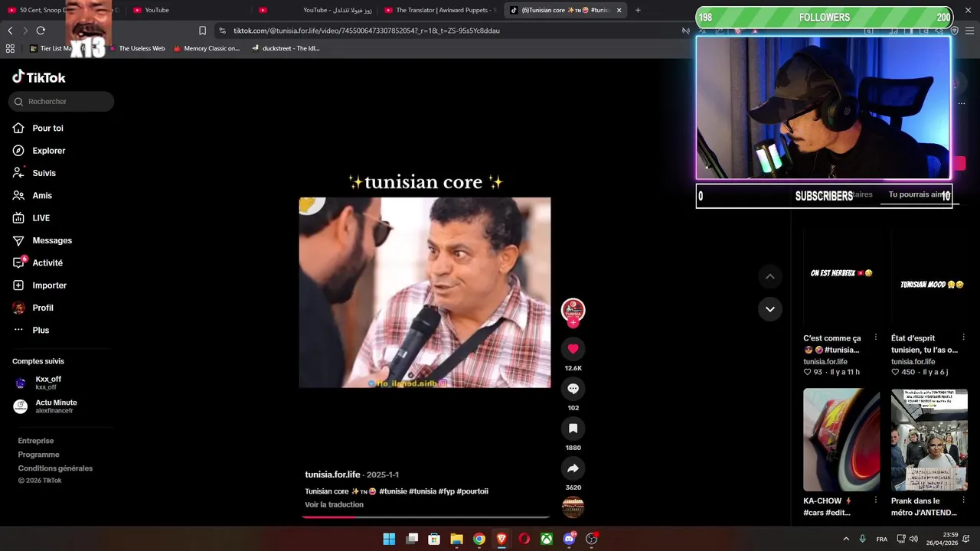Open Opera from the taskbar
The width and height of the screenshot is (980, 551).
[x=524, y=539]
